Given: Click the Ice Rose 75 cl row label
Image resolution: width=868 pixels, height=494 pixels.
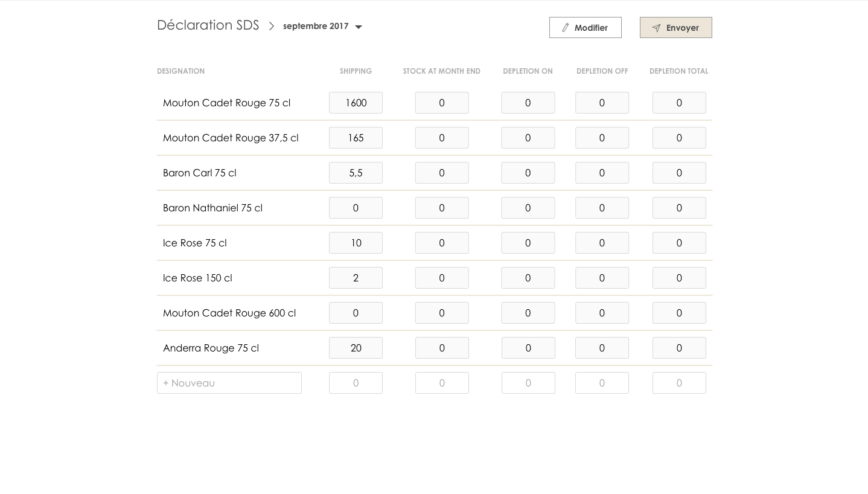Looking at the screenshot, I should tap(194, 243).
